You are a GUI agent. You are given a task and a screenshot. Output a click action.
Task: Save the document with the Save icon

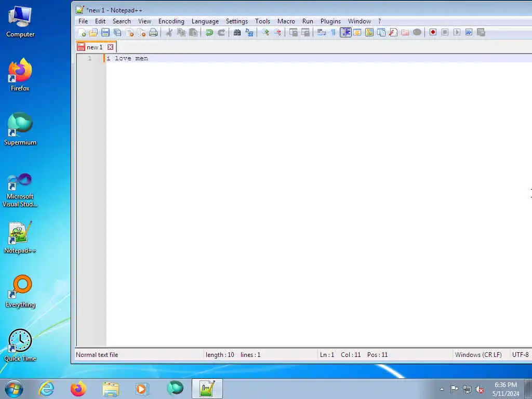(105, 33)
